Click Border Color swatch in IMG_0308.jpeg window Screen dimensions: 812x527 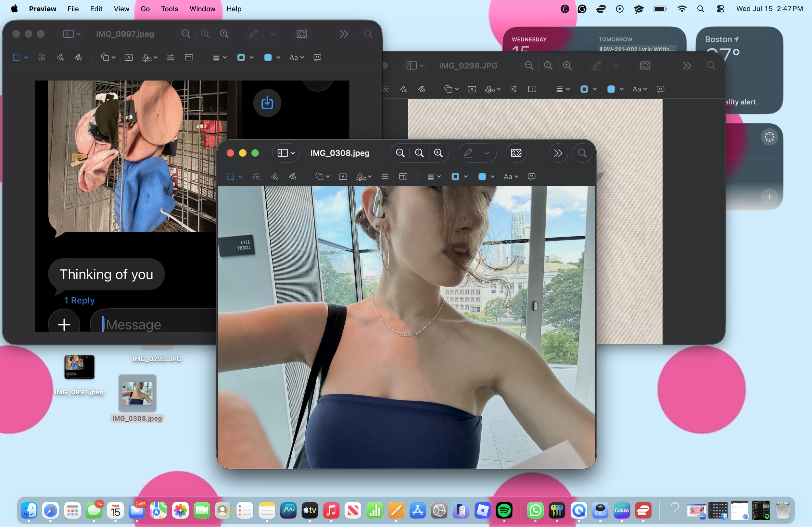coord(455,177)
